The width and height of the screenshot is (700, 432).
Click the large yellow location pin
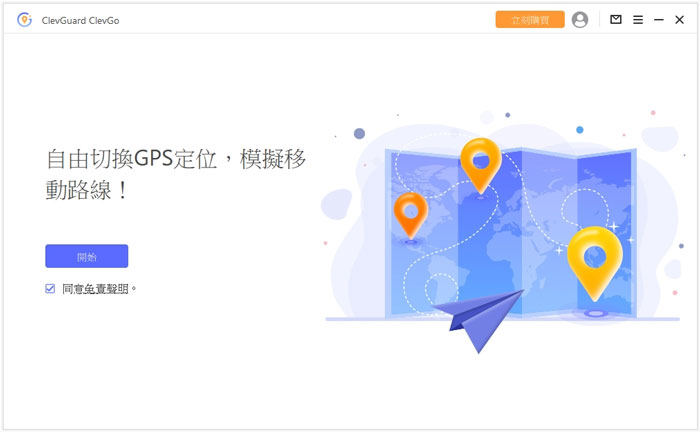coord(594,258)
